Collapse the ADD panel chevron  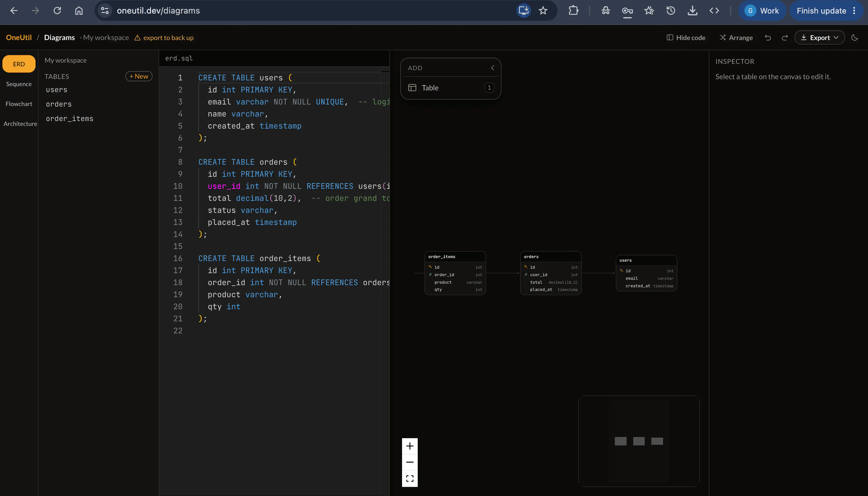tap(492, 68)
